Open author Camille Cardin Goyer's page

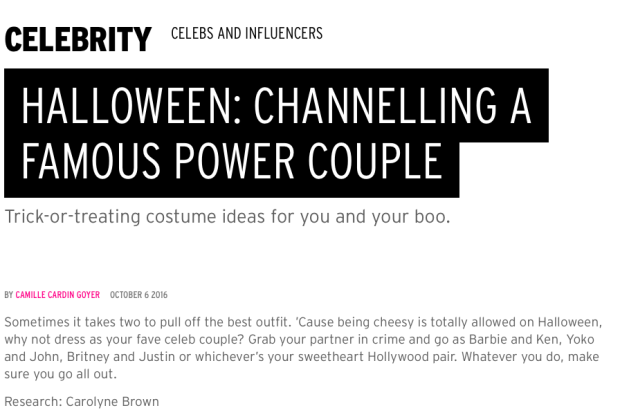(59, 295)
